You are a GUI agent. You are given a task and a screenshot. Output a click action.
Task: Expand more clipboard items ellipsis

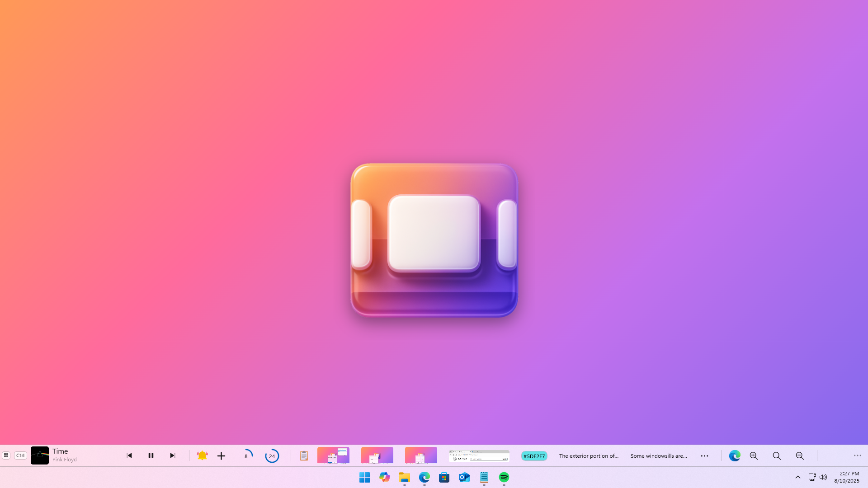(x=704, y=456)
